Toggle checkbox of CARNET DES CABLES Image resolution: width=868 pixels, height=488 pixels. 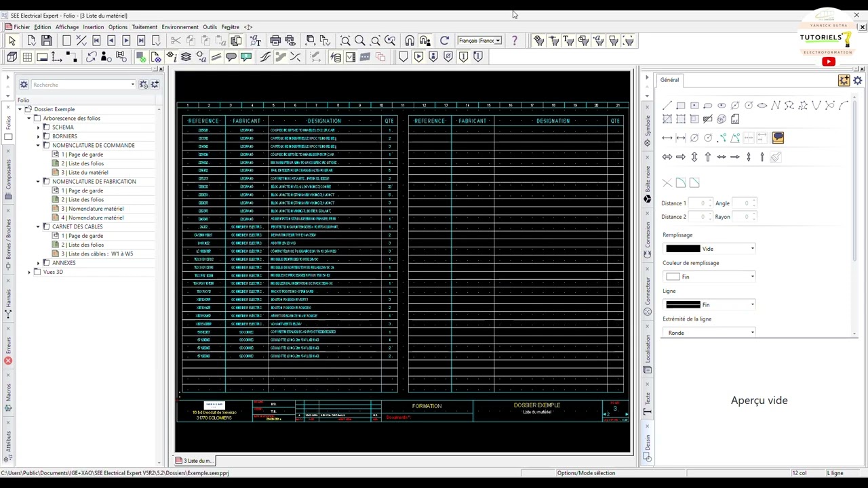click(x=47, y=226)
